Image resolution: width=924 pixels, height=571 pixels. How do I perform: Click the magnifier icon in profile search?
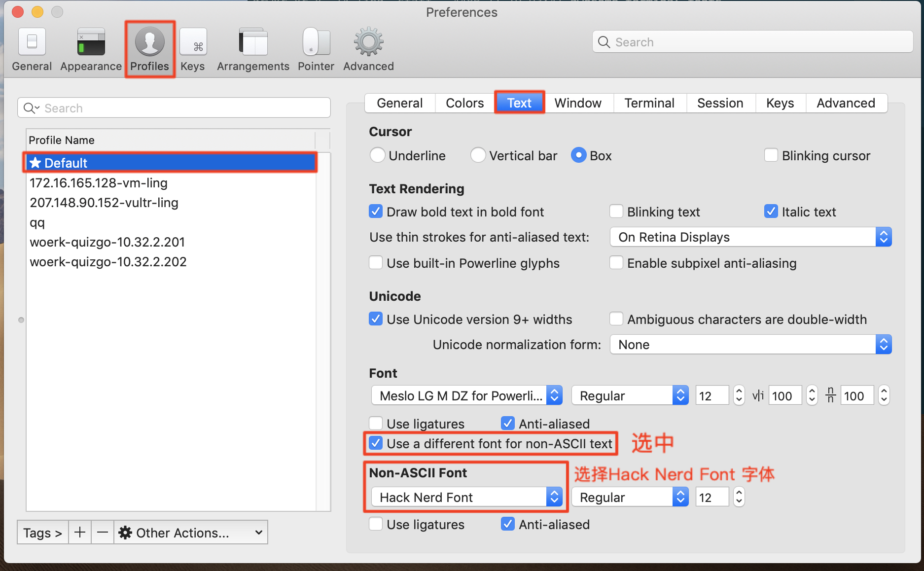click(32, 108)
